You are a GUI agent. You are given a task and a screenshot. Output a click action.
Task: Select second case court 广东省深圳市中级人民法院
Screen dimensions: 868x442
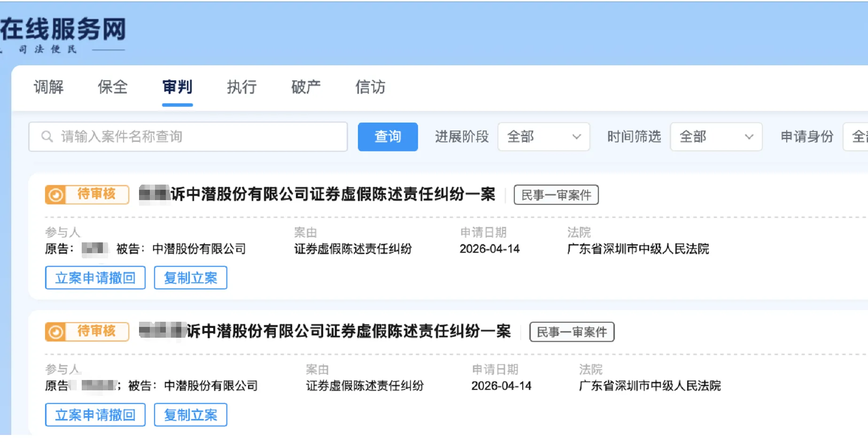[650, 386]
